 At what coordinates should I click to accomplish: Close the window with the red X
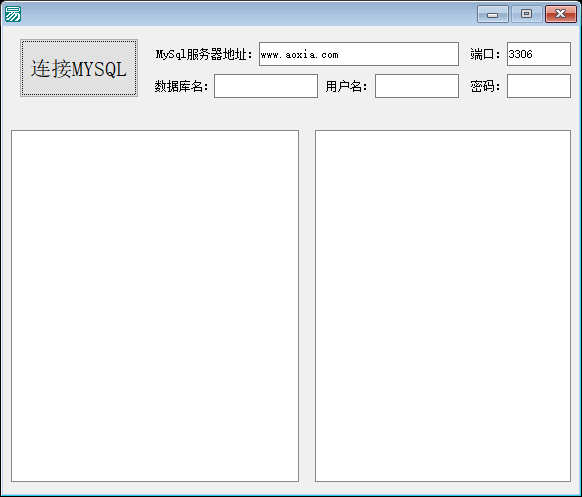560,14
